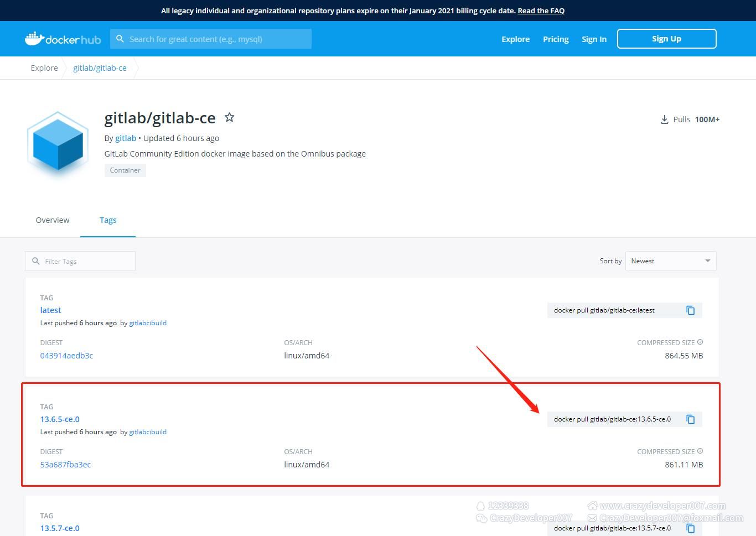Screen dimensions: 756x536
Task: Select the Tags tab
Action: tap(108, 220)
